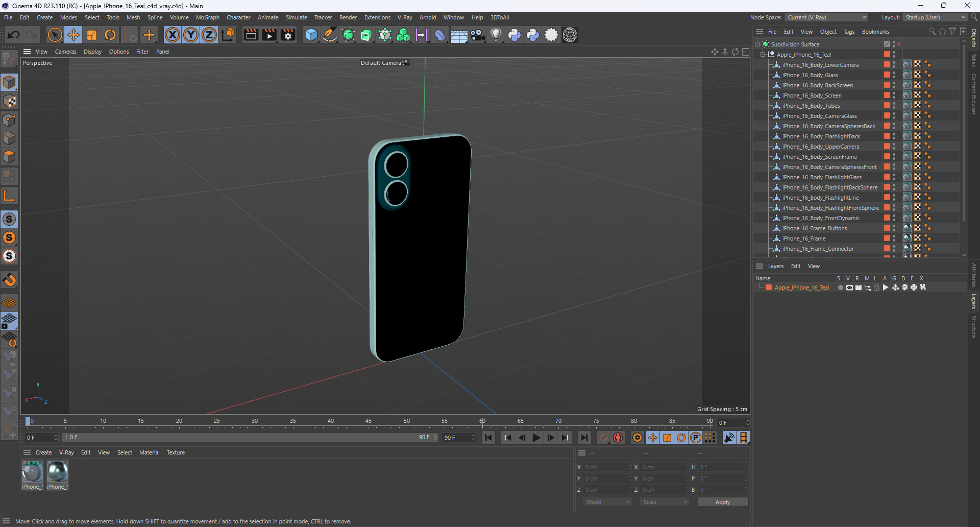980x527 pixels.
Task: Open Material Manager Create menu
Action: coord(43,452)
